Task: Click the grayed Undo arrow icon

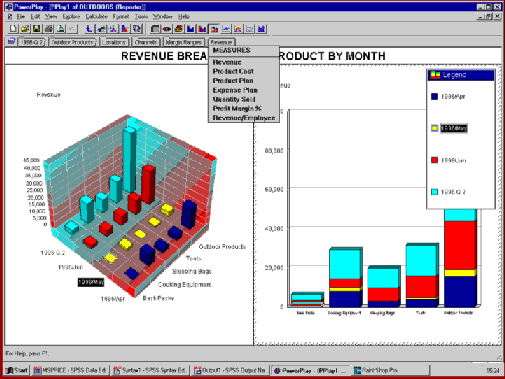Action: tap(72, 29)
